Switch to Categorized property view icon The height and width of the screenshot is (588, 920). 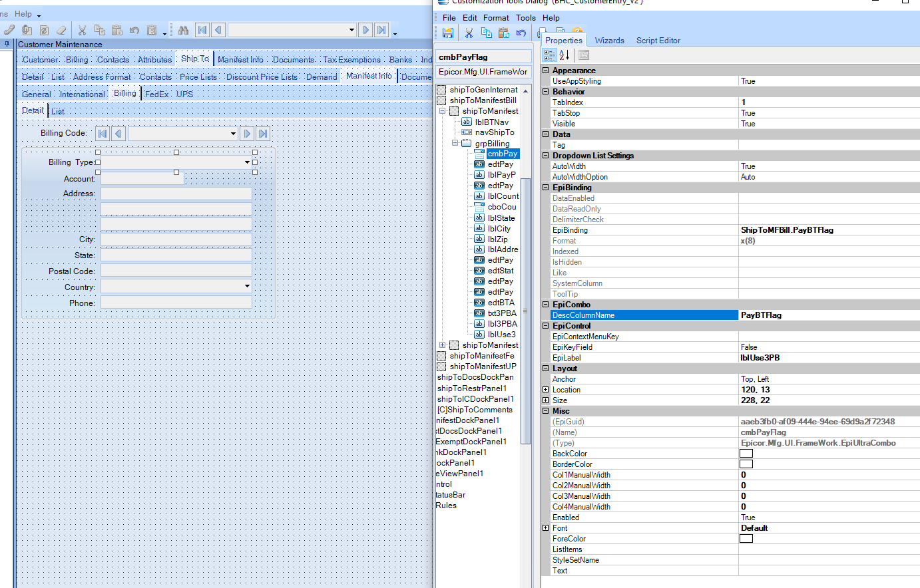pos(549,55)
